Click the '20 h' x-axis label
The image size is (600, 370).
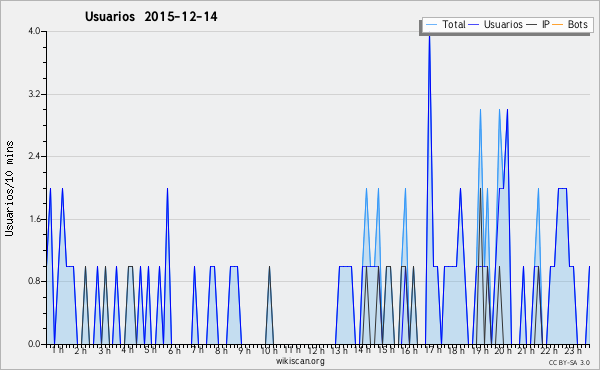503,351
